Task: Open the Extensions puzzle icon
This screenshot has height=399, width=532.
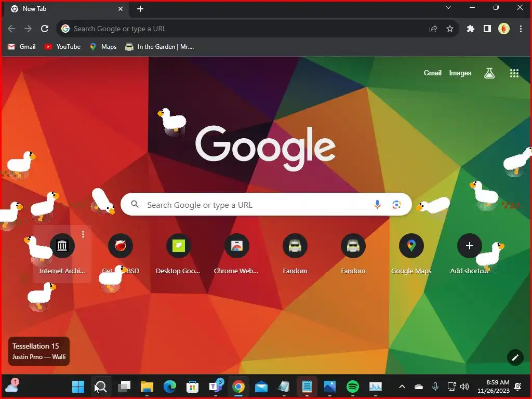Action: pyautogui.click(x=471, y=29)
